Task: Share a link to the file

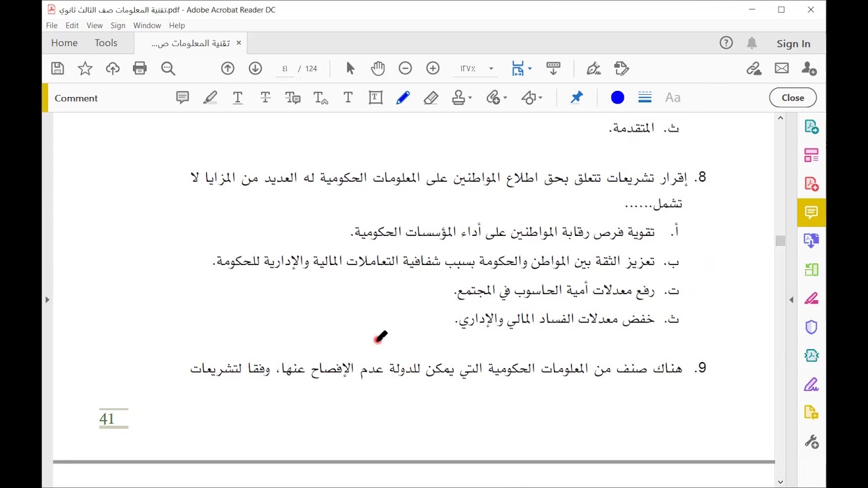Action: point(754,68)
